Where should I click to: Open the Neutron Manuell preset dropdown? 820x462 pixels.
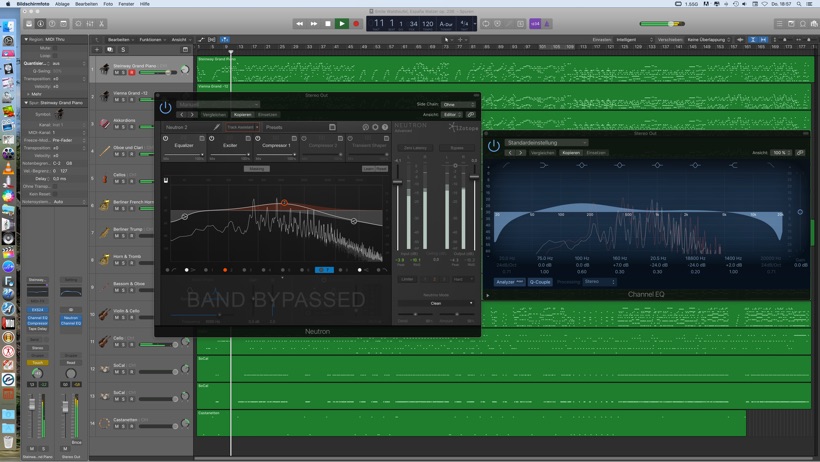pyautogui.click(x=218, y=104)
